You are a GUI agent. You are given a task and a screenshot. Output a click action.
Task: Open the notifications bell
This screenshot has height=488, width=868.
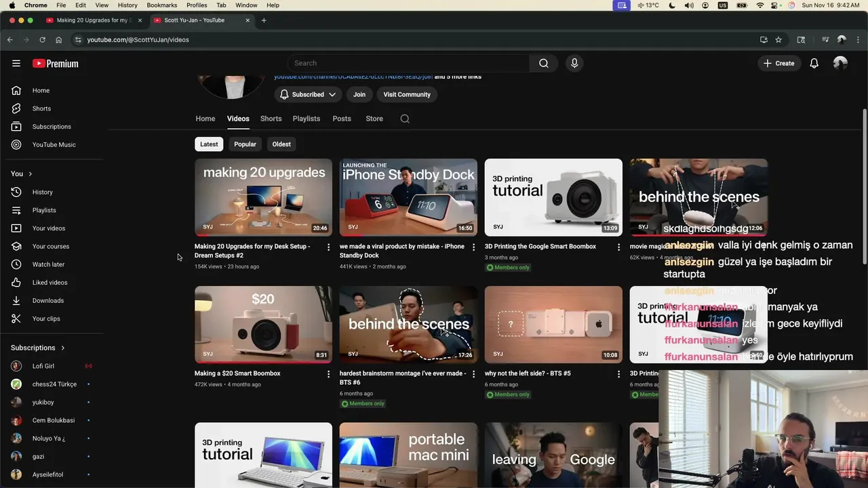814,63
